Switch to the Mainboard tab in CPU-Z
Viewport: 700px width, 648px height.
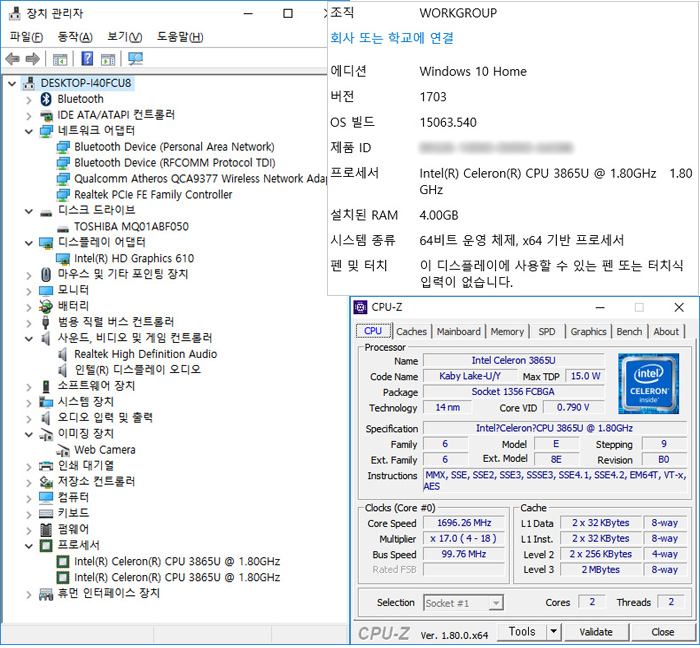coord(458,332)
